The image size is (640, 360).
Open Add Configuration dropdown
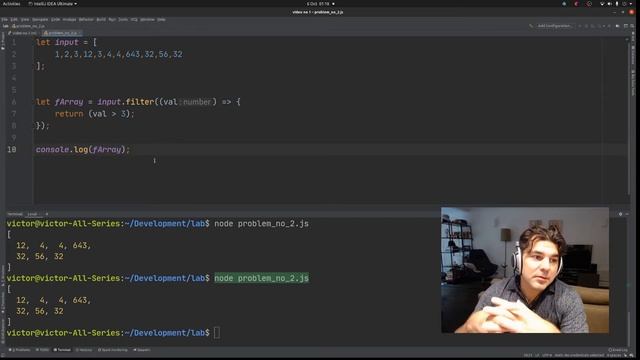pos(554,26)
